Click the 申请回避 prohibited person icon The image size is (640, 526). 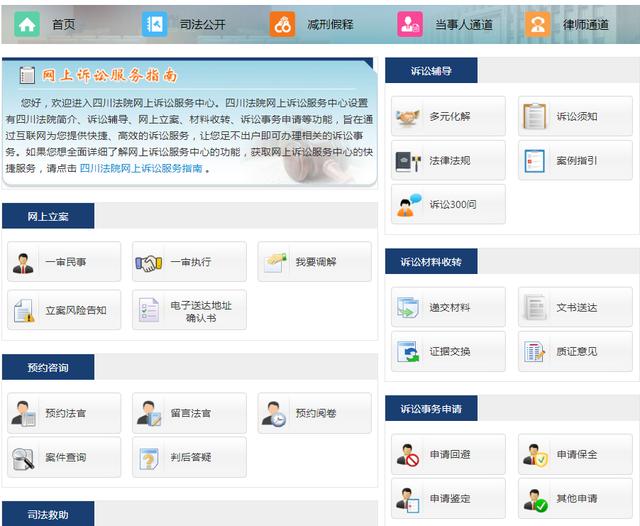pyautogui.click(x=408, y=455)
